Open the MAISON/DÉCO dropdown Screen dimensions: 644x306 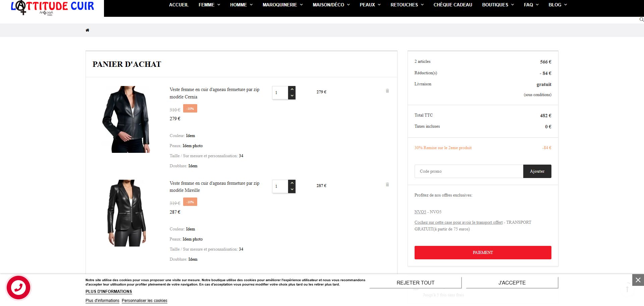click(331, 5)
